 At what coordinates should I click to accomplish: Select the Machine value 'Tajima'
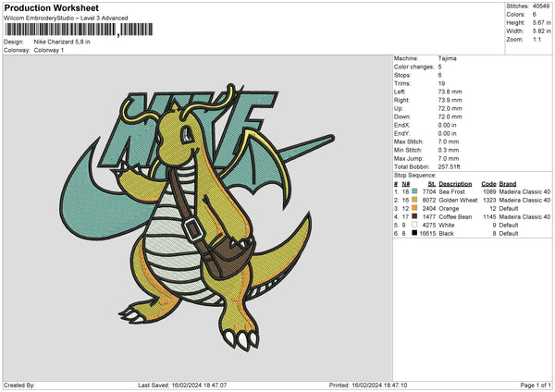click(447, 58)
